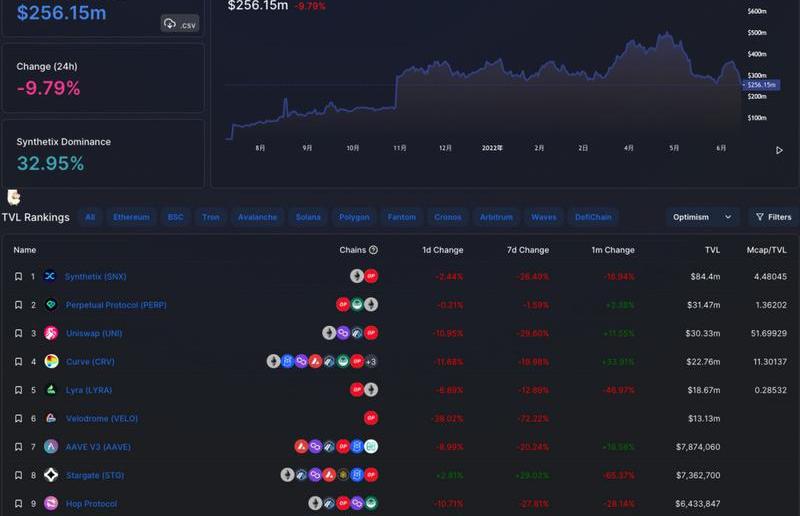
Task: Switch to the Tron chain tab
Action: [x=211, y=217]
